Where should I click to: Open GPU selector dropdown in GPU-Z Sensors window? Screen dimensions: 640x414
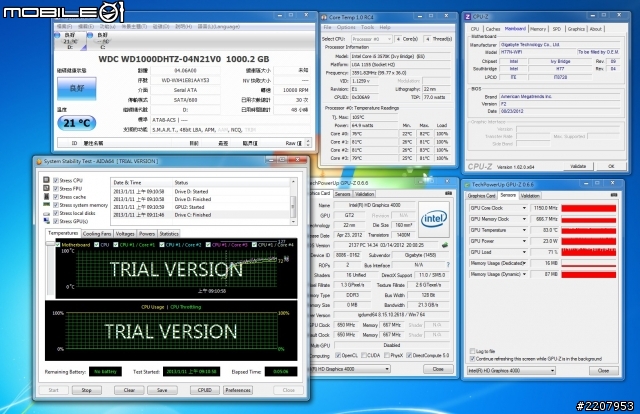tap(511, 370)
